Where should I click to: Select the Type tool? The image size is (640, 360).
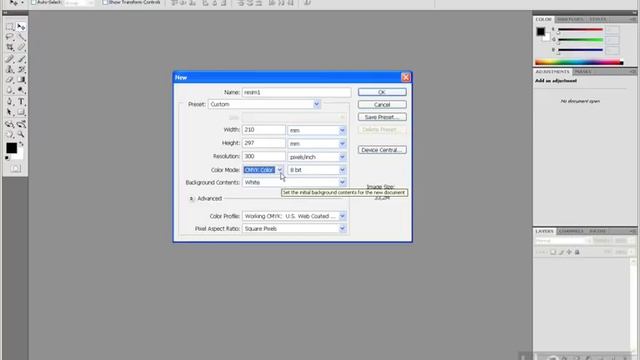[21, 101]
